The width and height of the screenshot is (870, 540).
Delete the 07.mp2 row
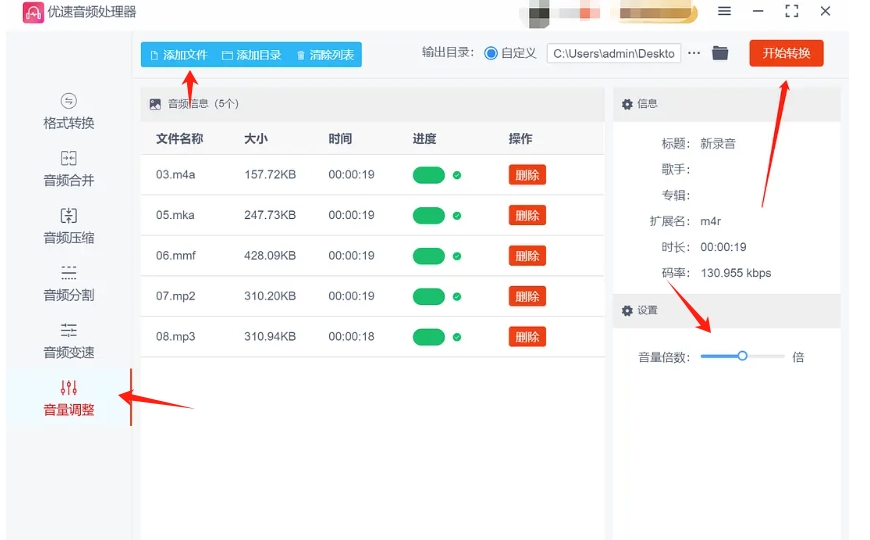pos(527,296)
